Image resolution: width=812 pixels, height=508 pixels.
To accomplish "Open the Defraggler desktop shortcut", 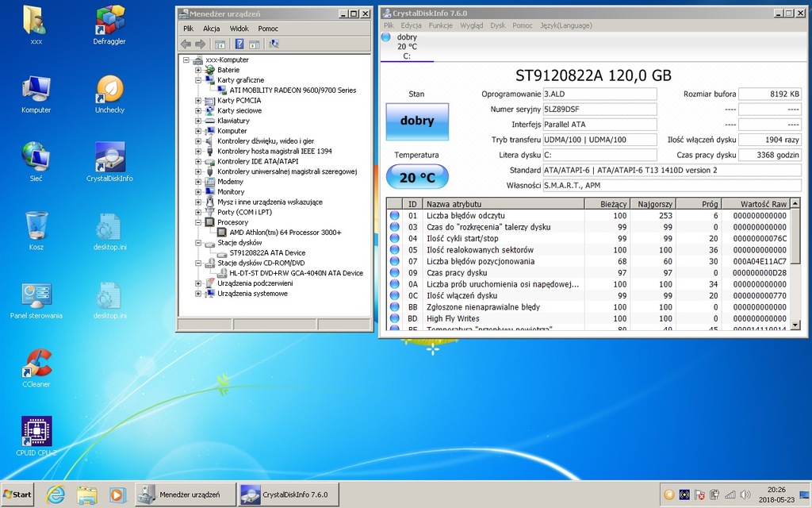I will [x=109, y=25].
